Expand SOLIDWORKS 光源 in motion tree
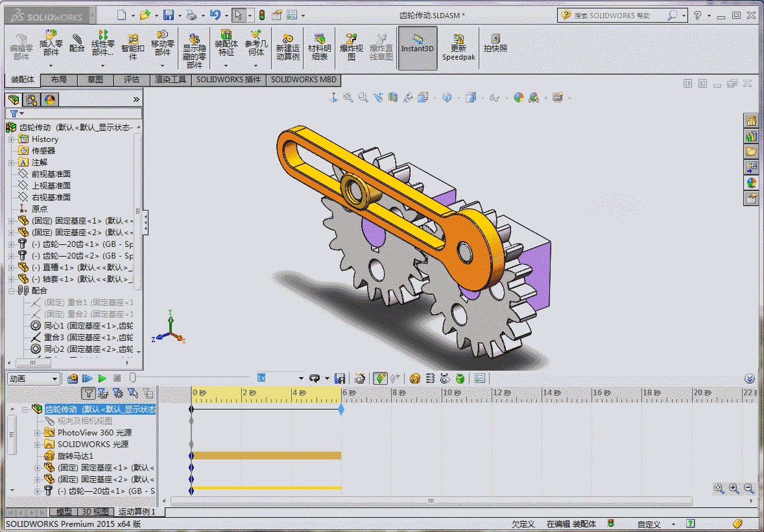This screenshot has width=764, height=532. [x=38, y=445]
